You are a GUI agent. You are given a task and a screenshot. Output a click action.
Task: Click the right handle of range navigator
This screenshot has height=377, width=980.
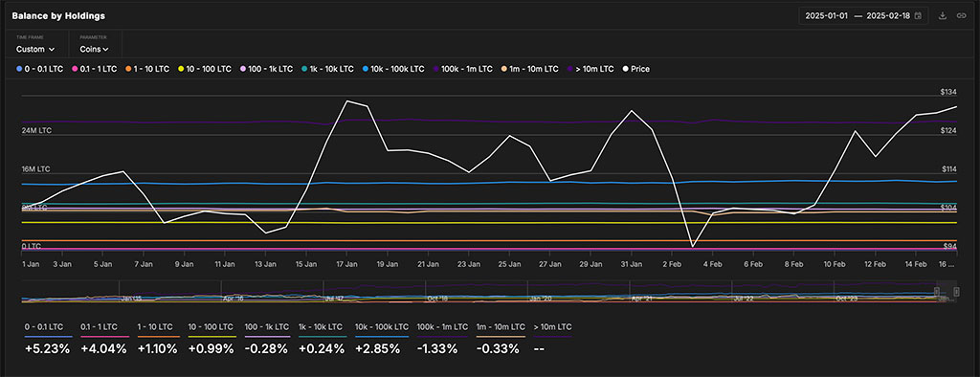click(x=956, y=291)
